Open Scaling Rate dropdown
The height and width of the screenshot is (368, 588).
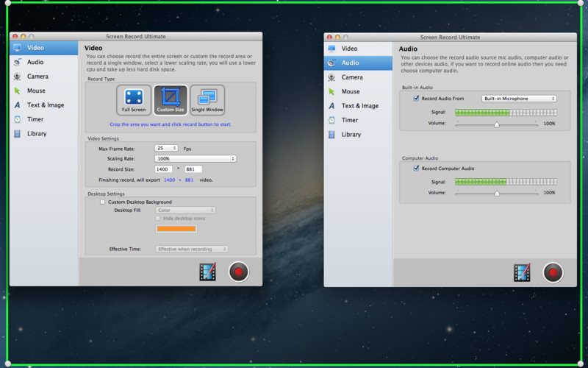[196, 159]
